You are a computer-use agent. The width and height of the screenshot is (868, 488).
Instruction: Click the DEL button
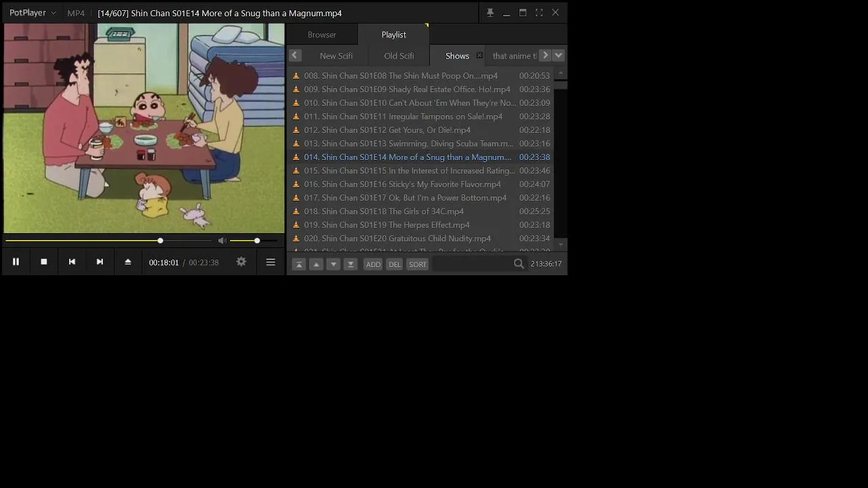click(395, 264)
